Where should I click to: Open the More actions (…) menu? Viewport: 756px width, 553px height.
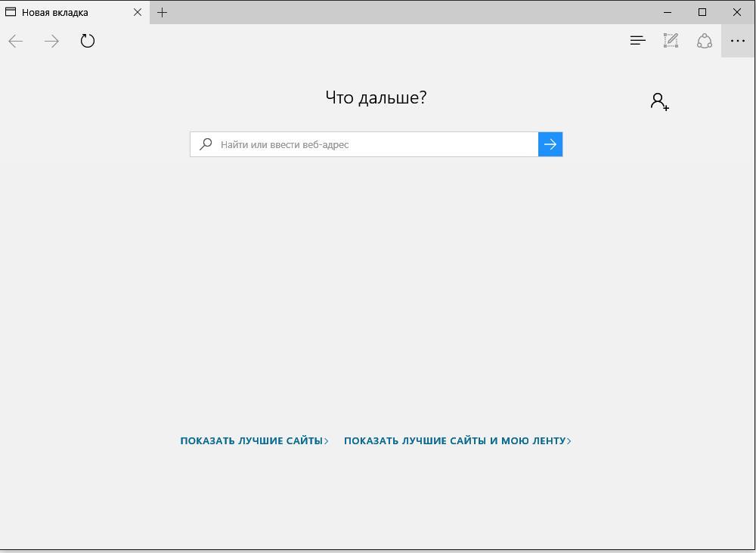(x=738, y=41)
